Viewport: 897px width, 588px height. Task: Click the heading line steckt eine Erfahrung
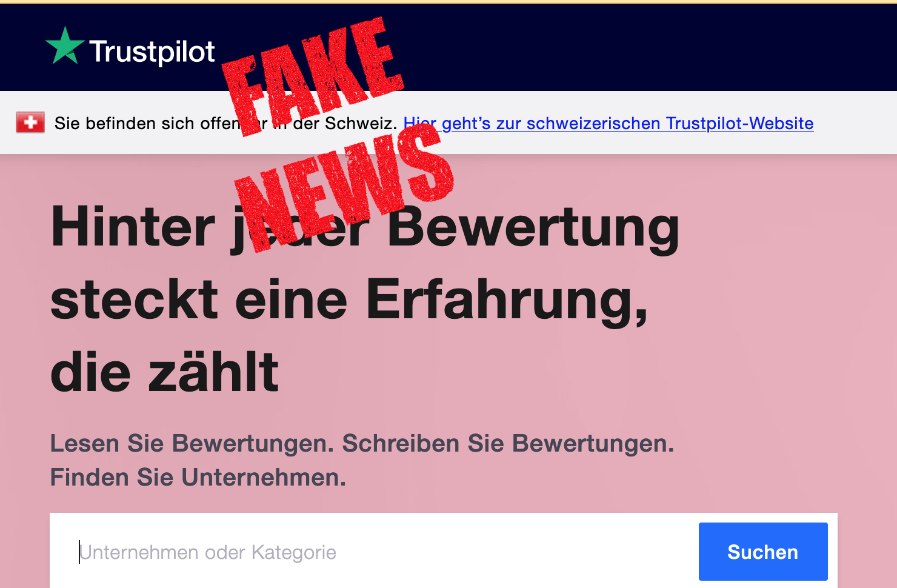pos(349,299)
